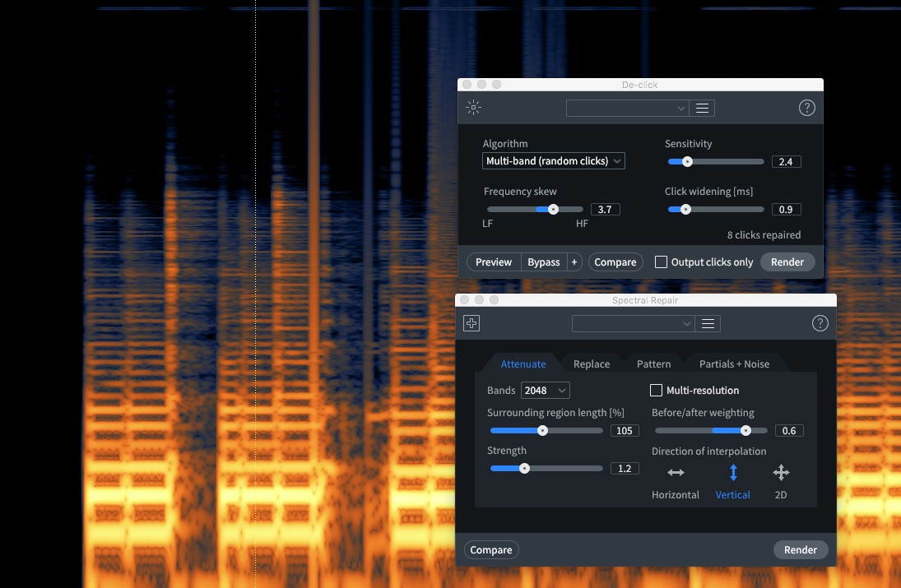The height and width of the screenshot is (588, 901).
Task: Click Compare in Spectral Repair window
Action: pos(491,549)
